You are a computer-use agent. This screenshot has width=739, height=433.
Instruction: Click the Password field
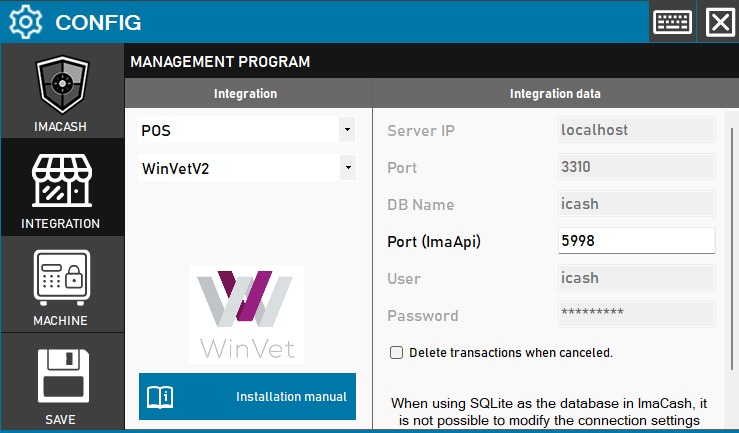point(636,315)
